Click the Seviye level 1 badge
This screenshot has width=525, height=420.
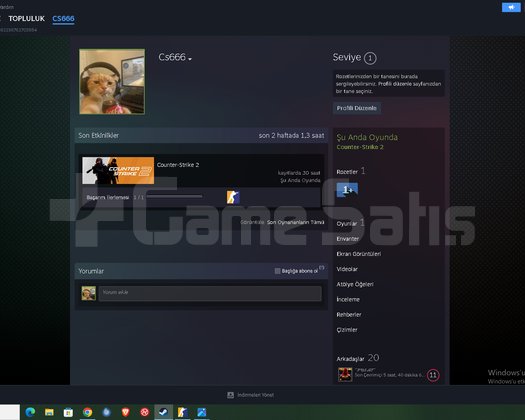pos(370,58)
